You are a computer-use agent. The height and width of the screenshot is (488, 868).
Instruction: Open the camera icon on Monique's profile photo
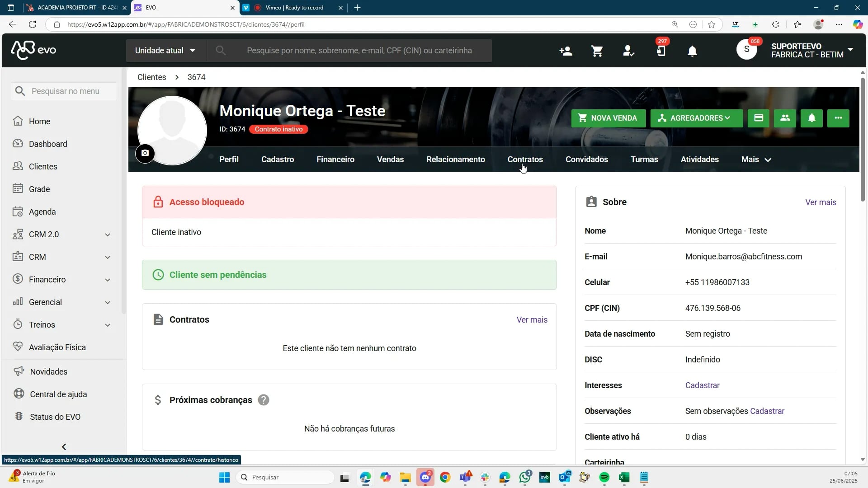[x=145, y=153]
